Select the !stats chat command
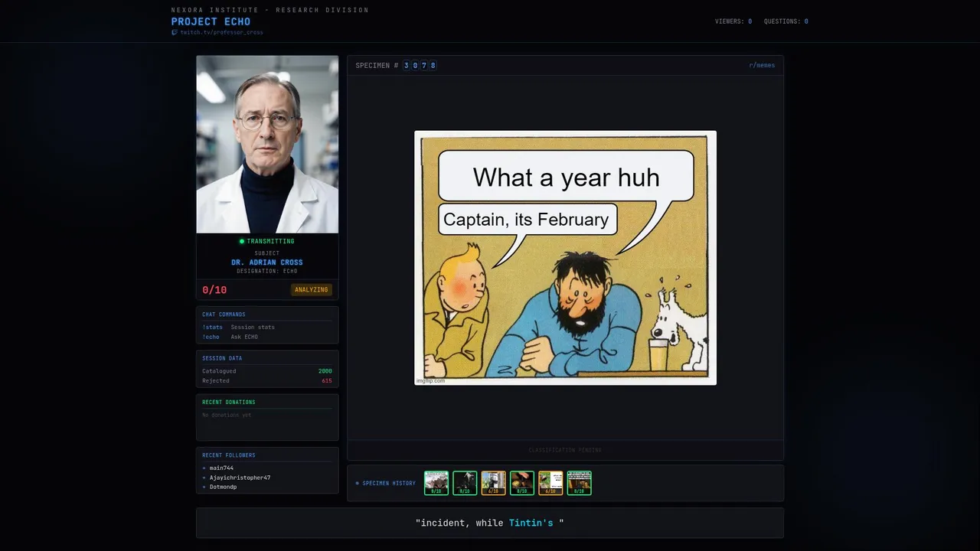The height and width of the screenshot is (551, 980). pyautogui.click(x=212, y=328)
